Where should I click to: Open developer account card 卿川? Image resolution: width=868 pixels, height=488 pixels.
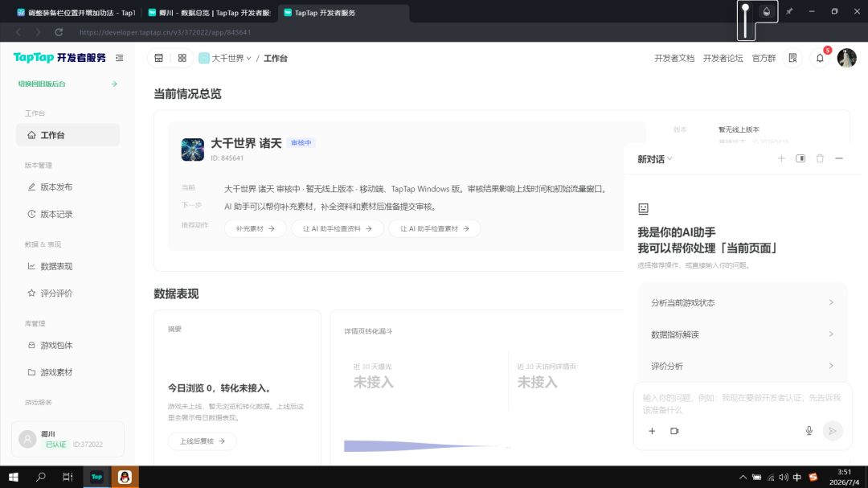[x=68, y=439]
